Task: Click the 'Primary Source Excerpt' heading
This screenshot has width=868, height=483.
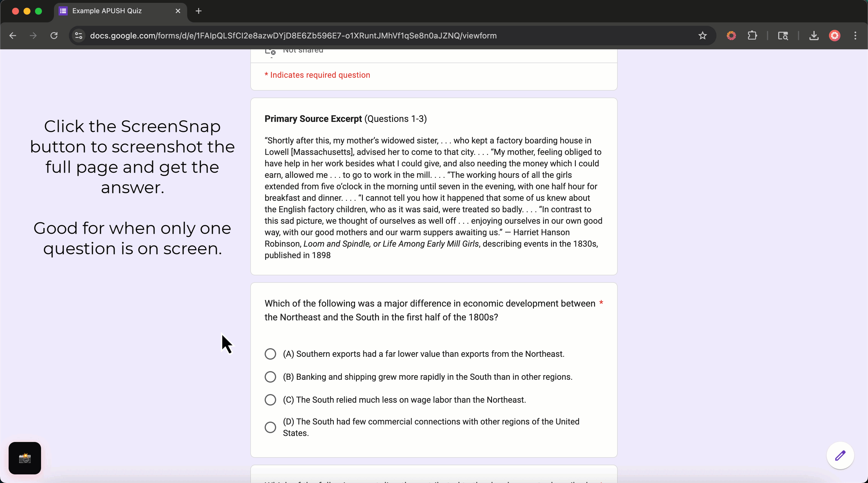Action: click(x=313, y=119)
